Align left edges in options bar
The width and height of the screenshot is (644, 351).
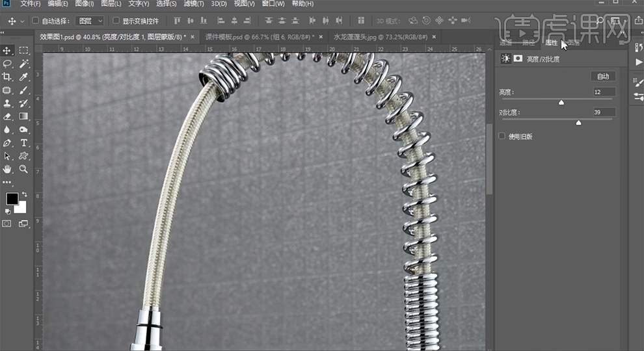221,21
